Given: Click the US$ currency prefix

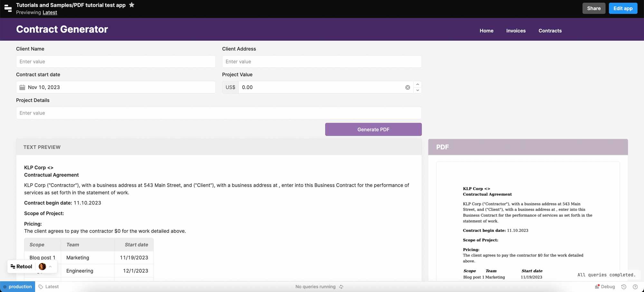Looking at the screenshot, I should 230,87.
